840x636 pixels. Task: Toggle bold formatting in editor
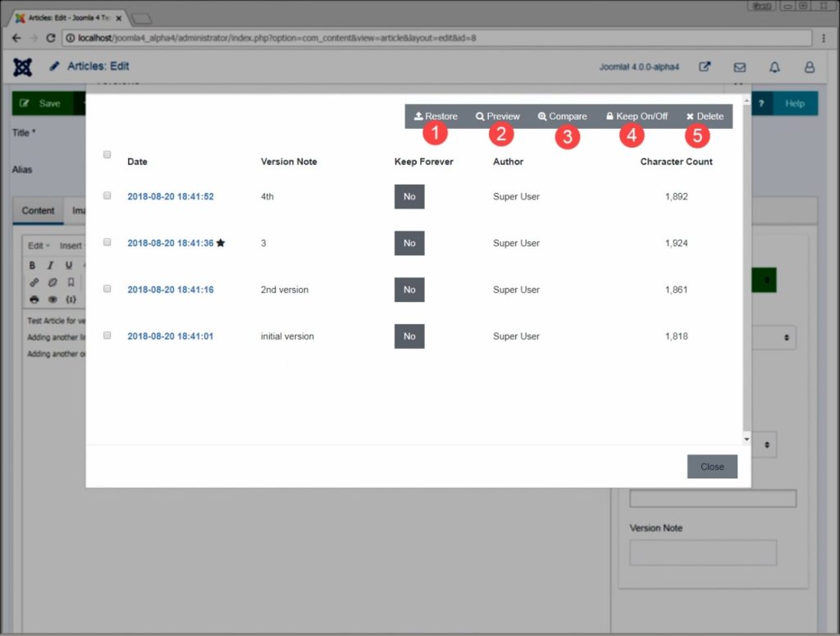[x=32, y=265]
